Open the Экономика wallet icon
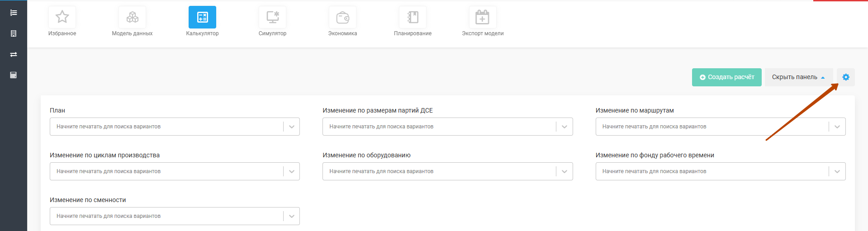 click(x=342, y=17)
